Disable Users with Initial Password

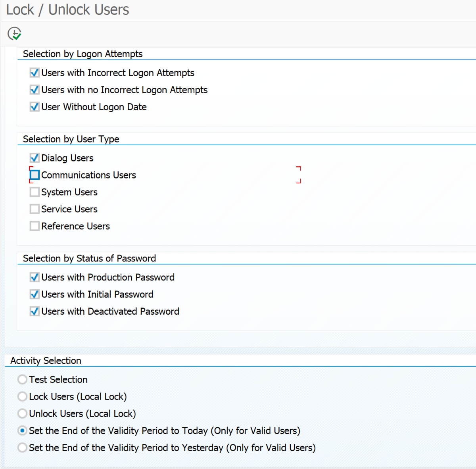(35, 294)
